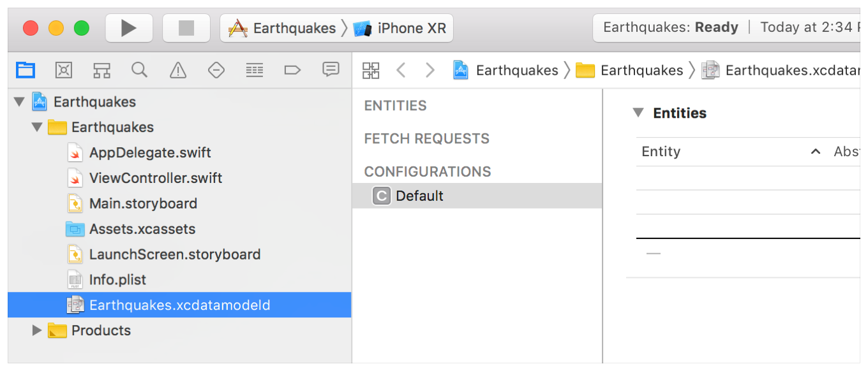The image size is (868, 371).
Task: Show the Symbol navigator
Action: [101, 70]
